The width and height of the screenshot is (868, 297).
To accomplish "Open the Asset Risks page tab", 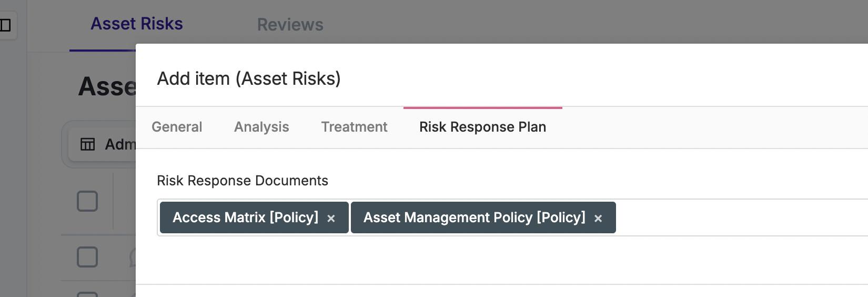I will coord(137,24).
